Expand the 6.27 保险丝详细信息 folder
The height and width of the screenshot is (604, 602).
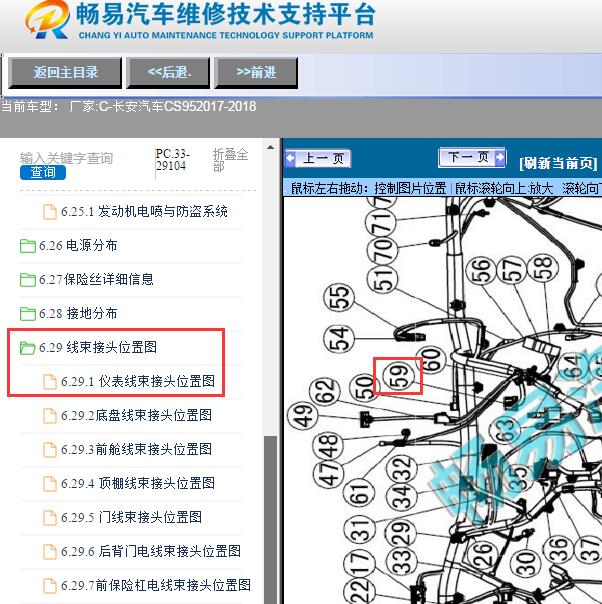pos(96,279)
